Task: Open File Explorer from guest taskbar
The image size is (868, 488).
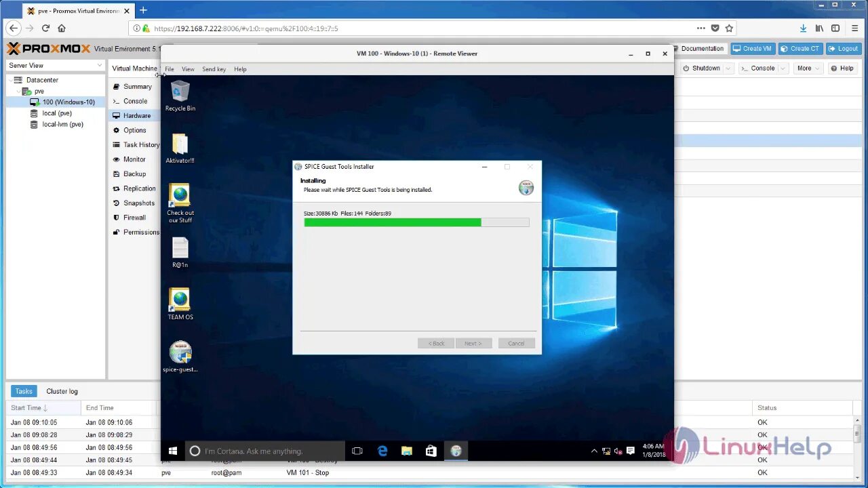Action: (x=406, y=451)
